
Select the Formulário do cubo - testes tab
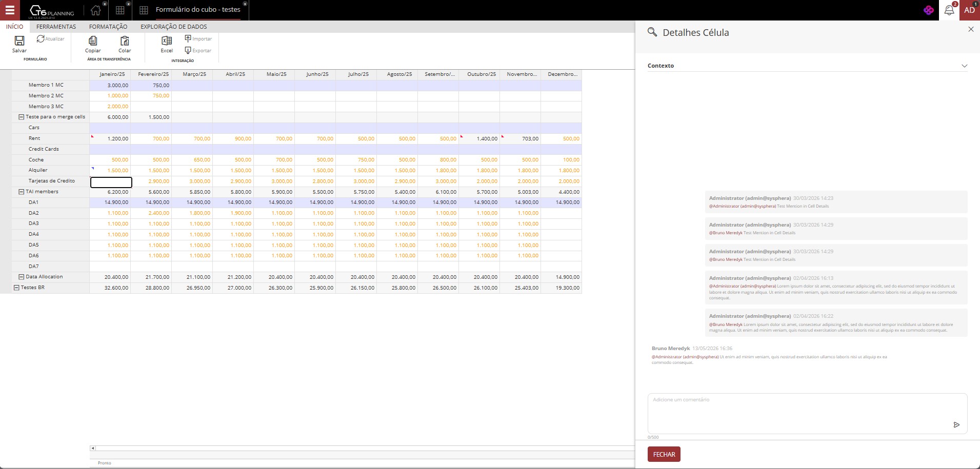coord(198,10)
